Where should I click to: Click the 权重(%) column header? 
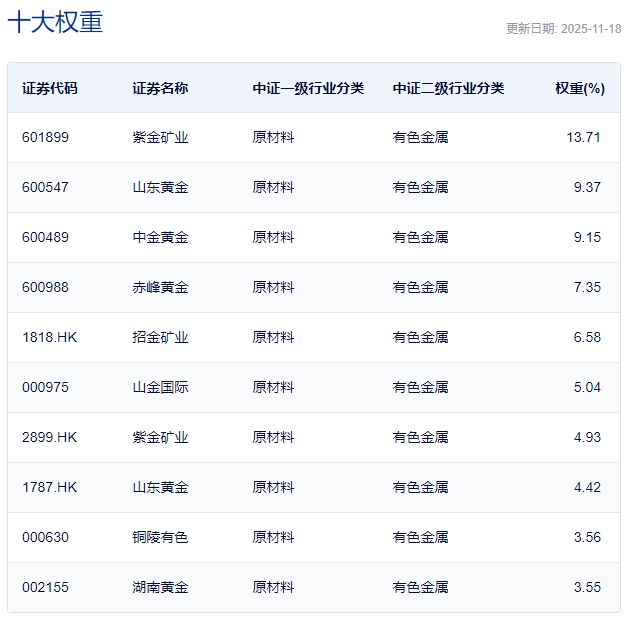coord(580,88)
